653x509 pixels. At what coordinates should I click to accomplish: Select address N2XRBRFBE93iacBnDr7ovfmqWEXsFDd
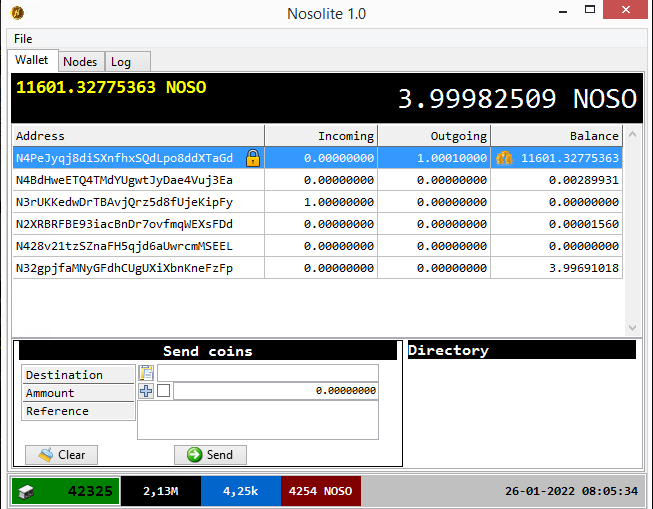pyautogui.click(x=124, y=224)
